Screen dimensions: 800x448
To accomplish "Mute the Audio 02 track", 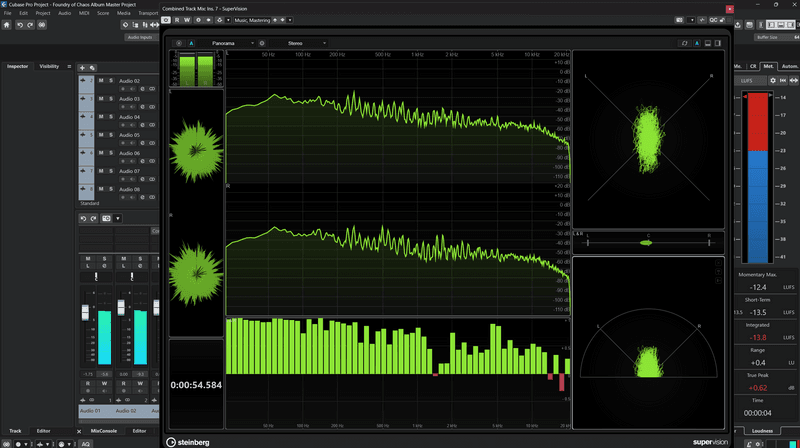I will click(101, 81).
